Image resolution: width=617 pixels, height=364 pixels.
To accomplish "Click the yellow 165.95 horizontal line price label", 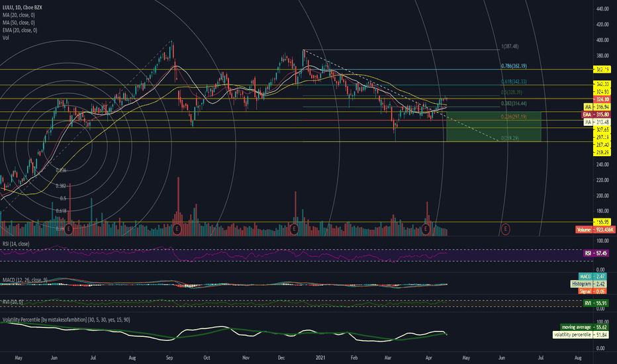I will pyautogui.click(x=602, y=222).
